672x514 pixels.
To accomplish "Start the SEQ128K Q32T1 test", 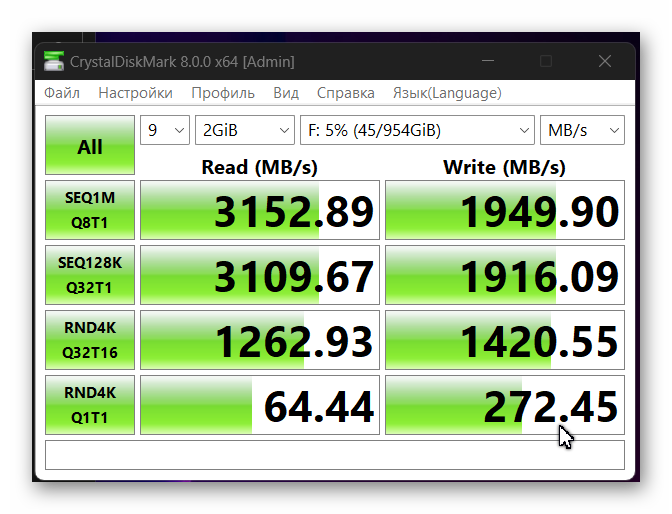I will click(90, 275).
